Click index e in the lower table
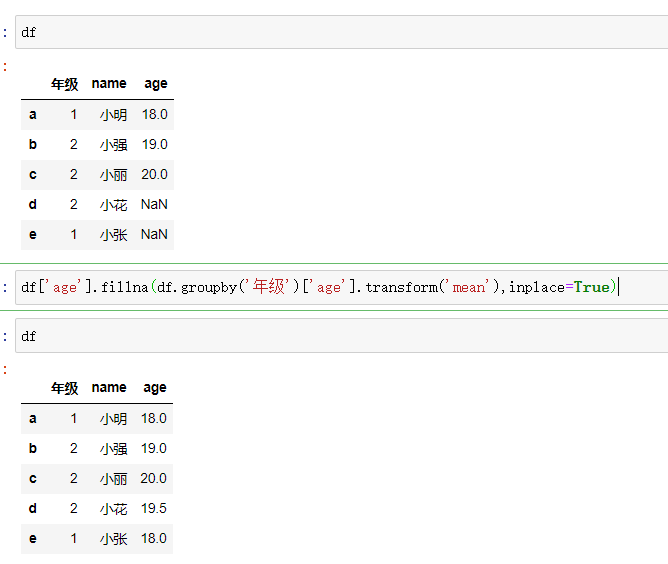Viewport: 668px width, 564px height. pyautogui.click(x=33, y=539)
